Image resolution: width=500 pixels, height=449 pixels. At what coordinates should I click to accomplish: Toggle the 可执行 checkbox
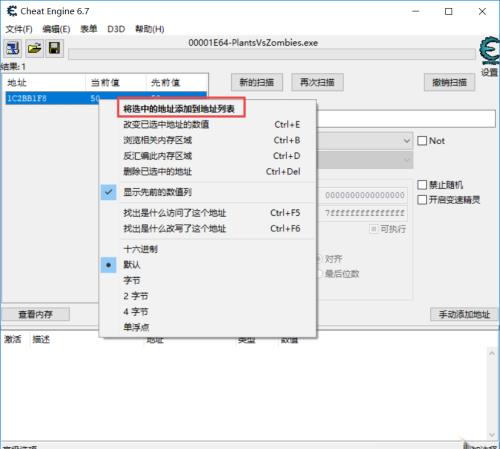pyautogui.click(x=374, y=229)
